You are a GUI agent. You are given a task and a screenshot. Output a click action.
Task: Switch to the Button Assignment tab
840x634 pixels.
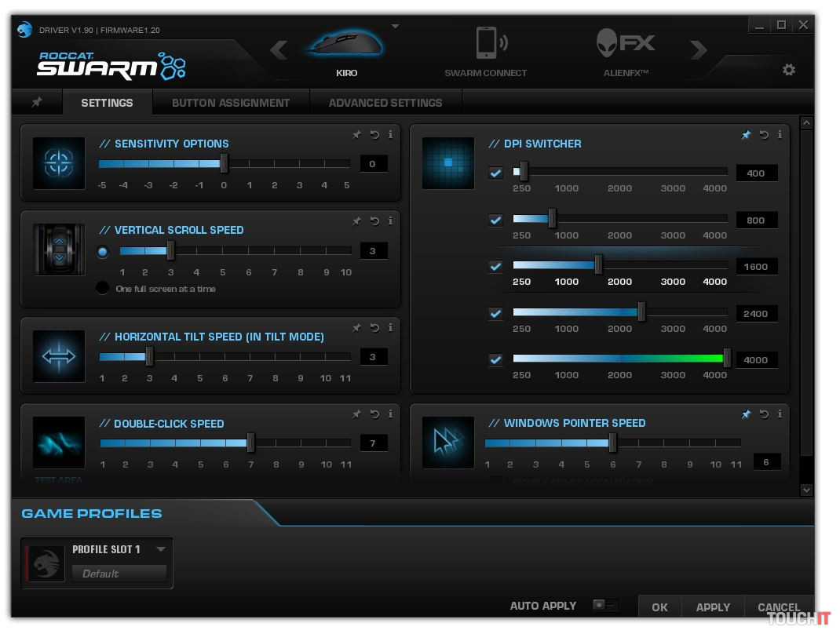tap(231, 103)
